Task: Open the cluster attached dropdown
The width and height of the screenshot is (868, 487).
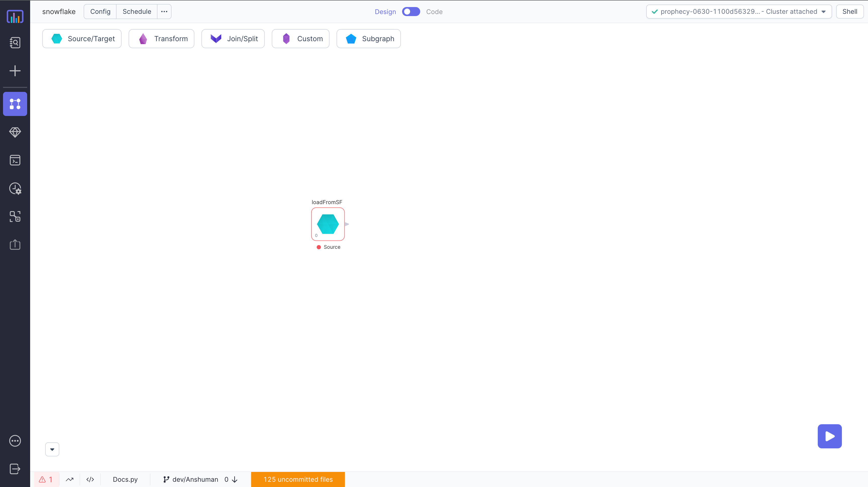Action: pyautogui.click(x=739, y=12)
